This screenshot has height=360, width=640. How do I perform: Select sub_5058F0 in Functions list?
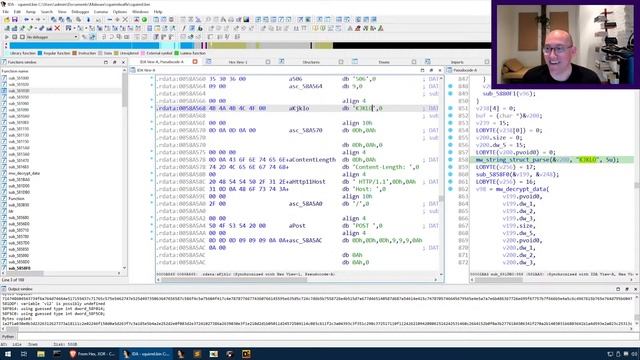pos(19,268)
